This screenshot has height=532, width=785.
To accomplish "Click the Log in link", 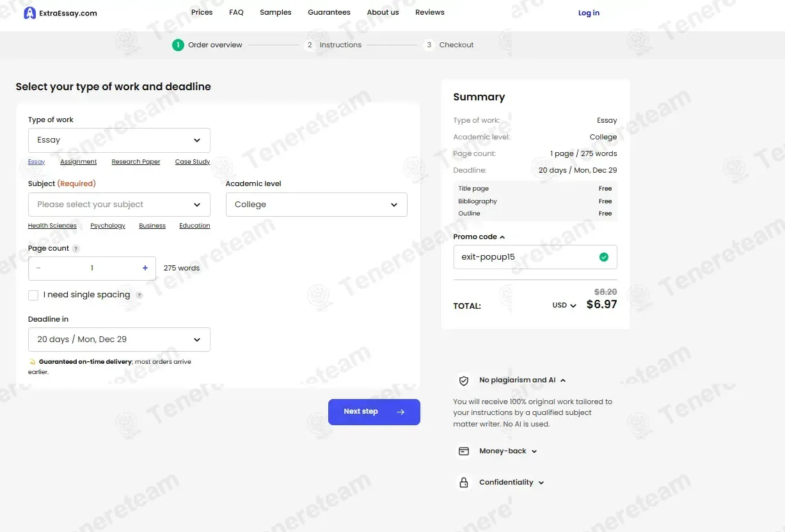I will click(589, 13).
